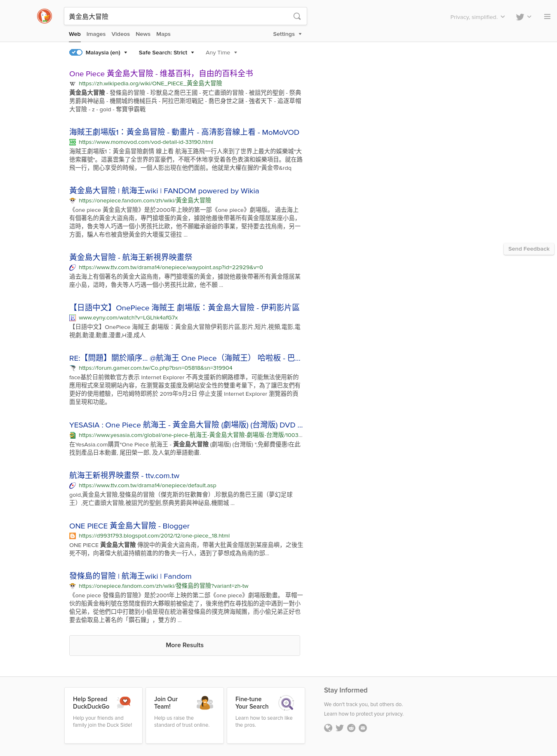This screenshot has height=756, width=557.
Task: Open footer Reddit icon under Stay Informed
Action: (x=351, y=728)
